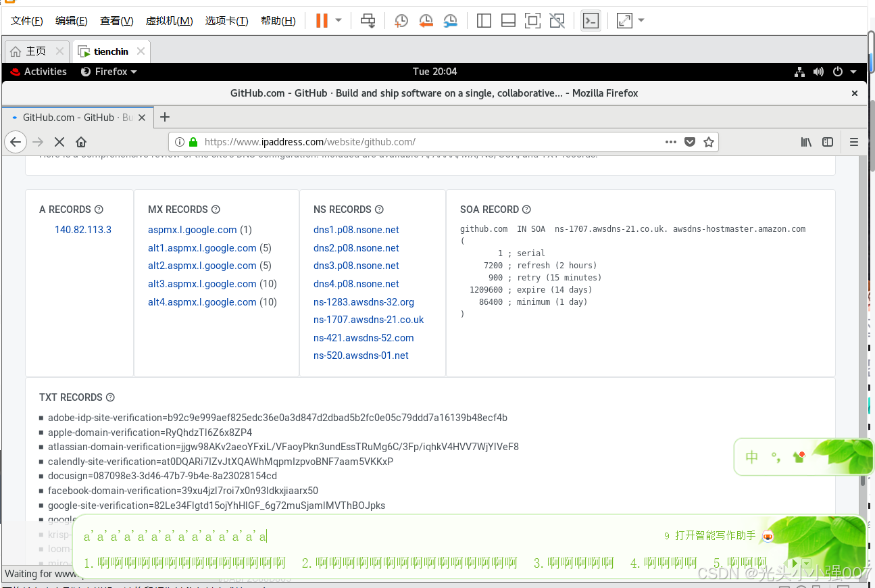The height and width of the screenshot is (588, 875).
Task: Expand the Firefox application menu in top bar
Action: pos(109,72)
